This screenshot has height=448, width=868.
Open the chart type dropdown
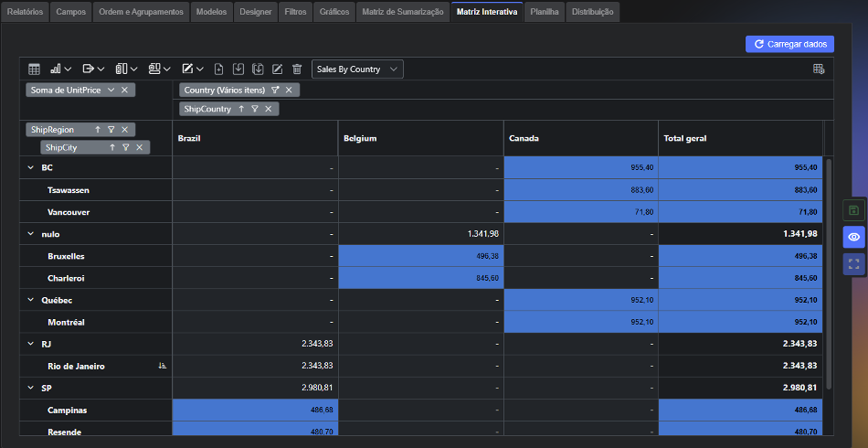click(61, 69)
